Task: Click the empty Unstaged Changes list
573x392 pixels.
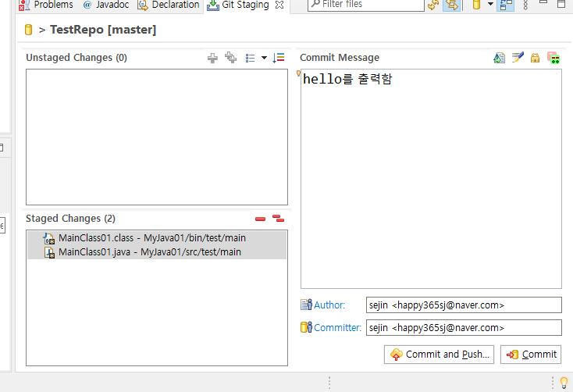Action: pos(157,137)
